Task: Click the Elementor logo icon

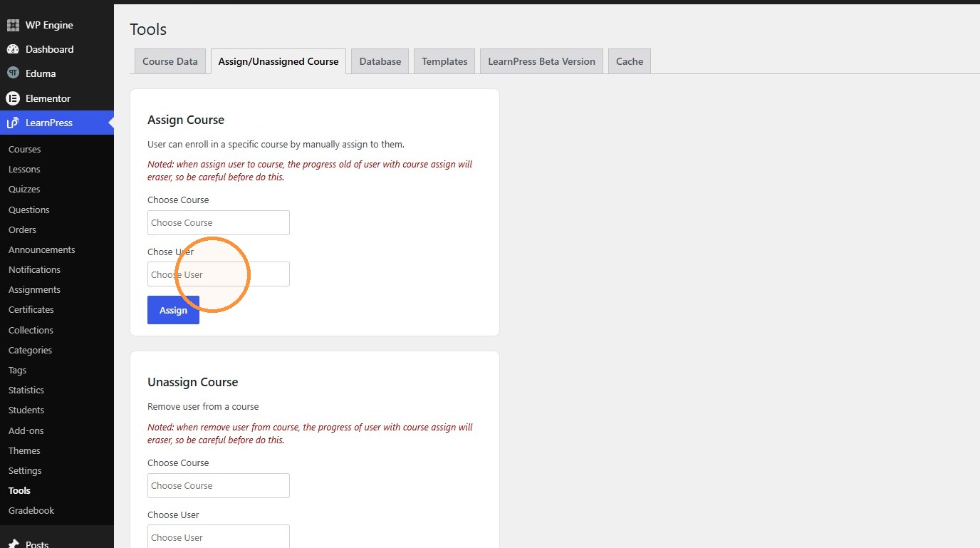Action: click(x=13, y=98)
